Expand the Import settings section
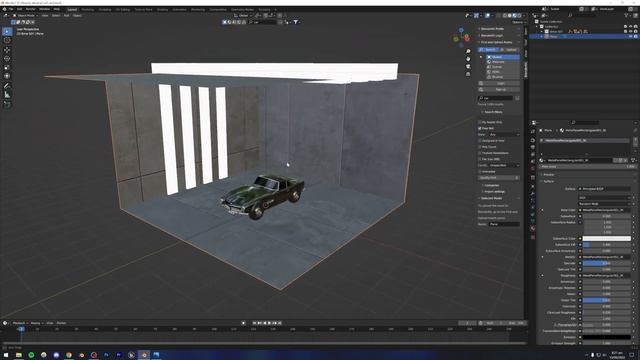The image size is (640, 360). click(x=493, y=191)
